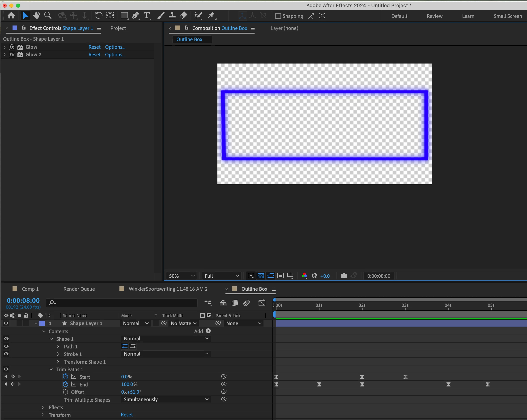
Task: Click Shape Layer 1 label color swatch
Action: coord(42,323)
